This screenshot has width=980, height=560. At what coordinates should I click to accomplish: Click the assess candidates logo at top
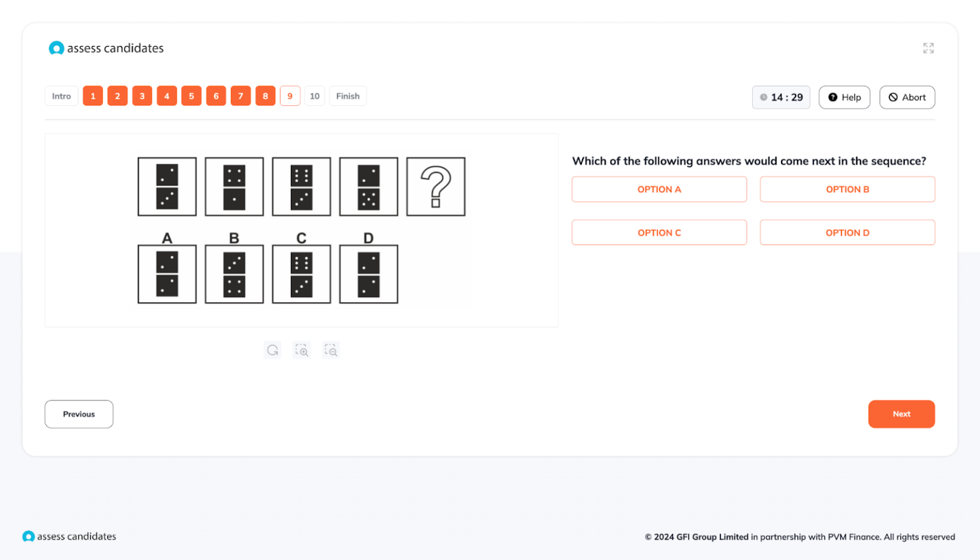106,48
